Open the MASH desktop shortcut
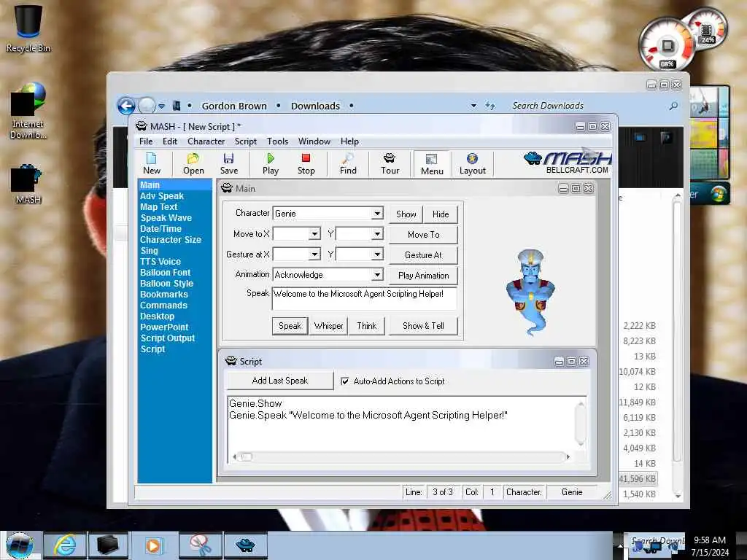 28,184
